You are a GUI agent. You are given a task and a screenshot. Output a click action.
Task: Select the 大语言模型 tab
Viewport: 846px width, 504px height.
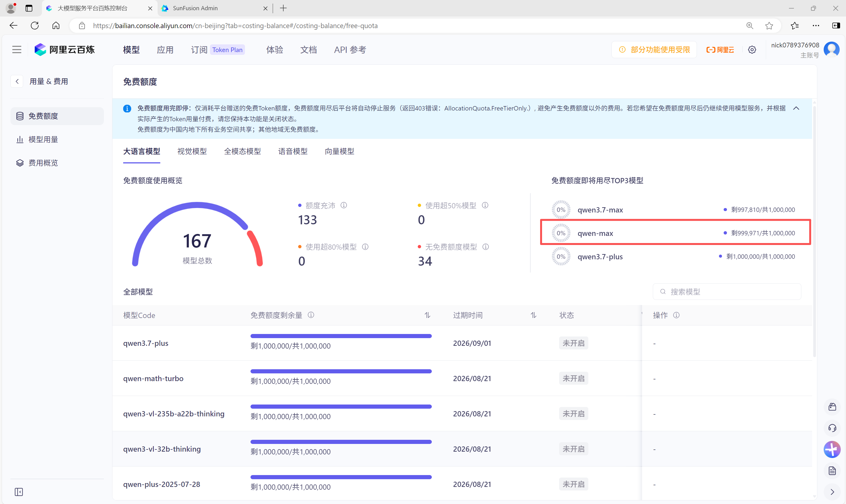pyautogui.click(x=142, y=151)
